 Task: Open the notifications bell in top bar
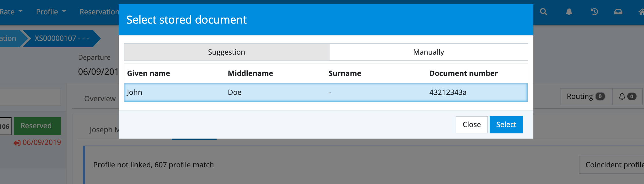coord(569,12)
